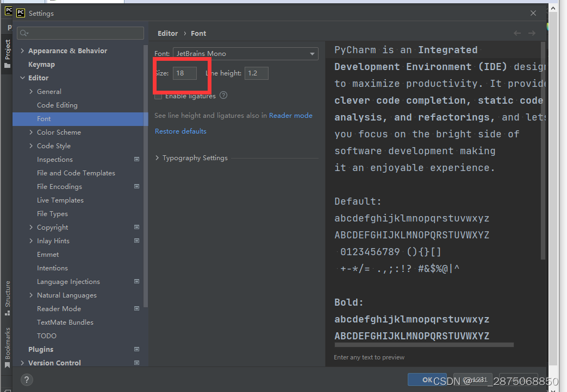The width and height of the screenshot is (567, 392).
Task: Click the font preview vertical scrollbar
Action: click(543, 150)
